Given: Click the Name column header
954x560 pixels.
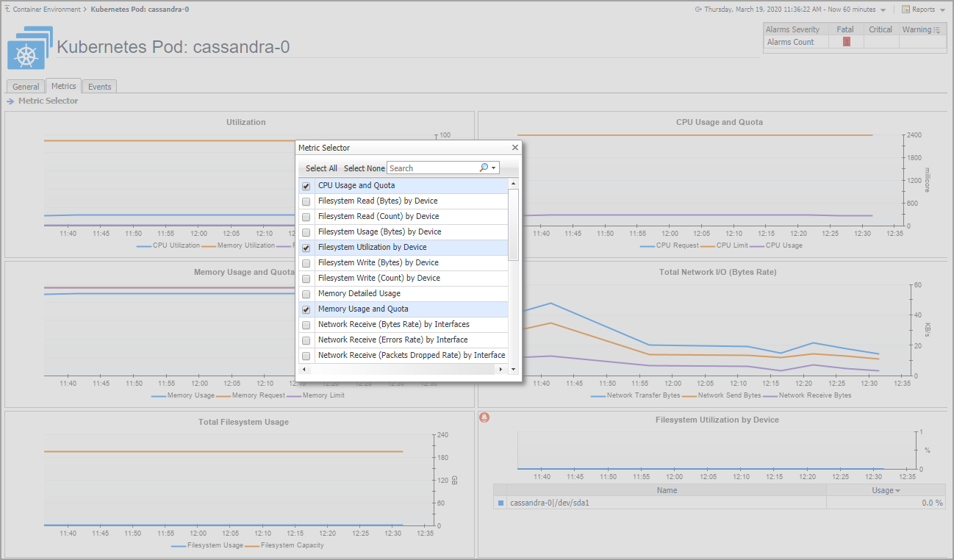Looking at the screenshot, I should click(667, 490).
